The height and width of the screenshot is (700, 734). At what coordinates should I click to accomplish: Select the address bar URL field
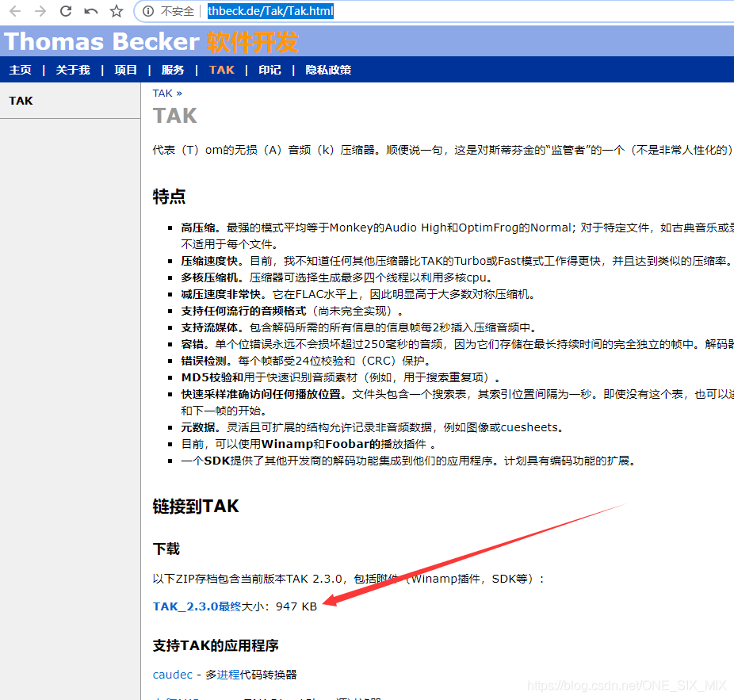click(x=270, y=11)
